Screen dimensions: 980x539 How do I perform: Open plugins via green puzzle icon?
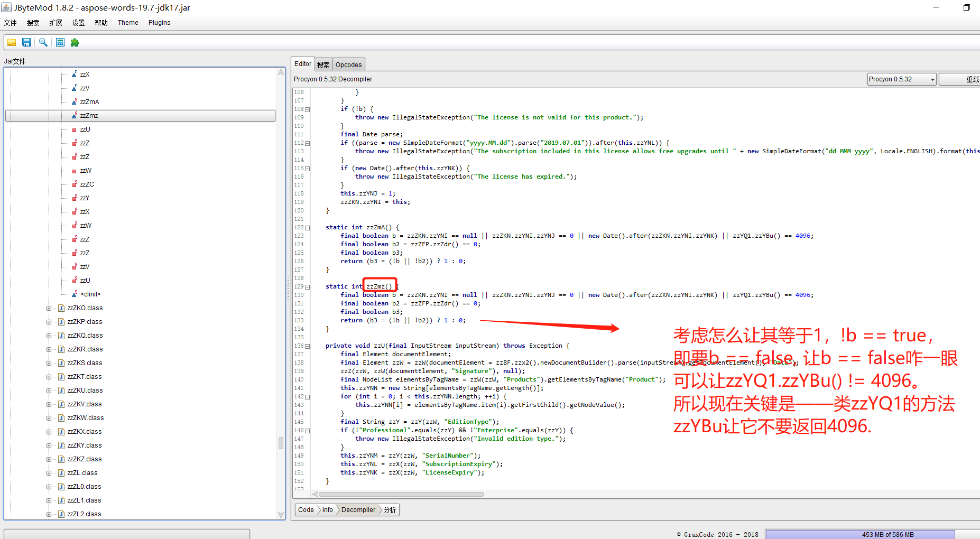tap(75, 42)
